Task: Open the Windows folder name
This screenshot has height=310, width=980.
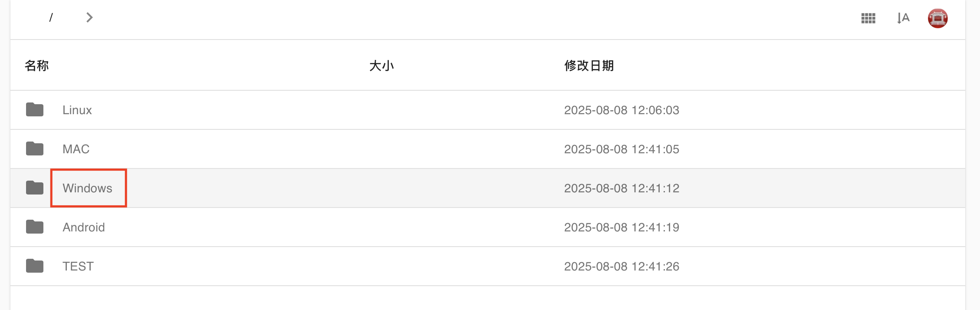Action: click(87, 188)
